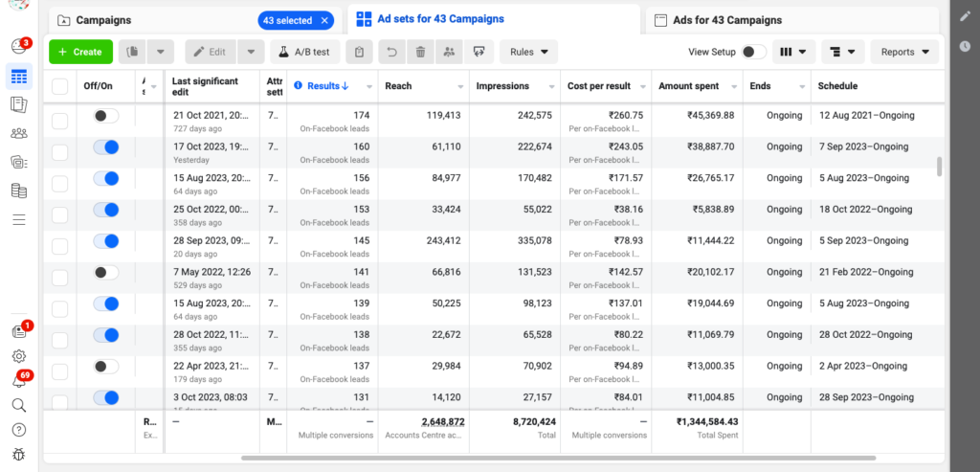
Task: Click the bug report icon in sidebar
Action: 18,455
